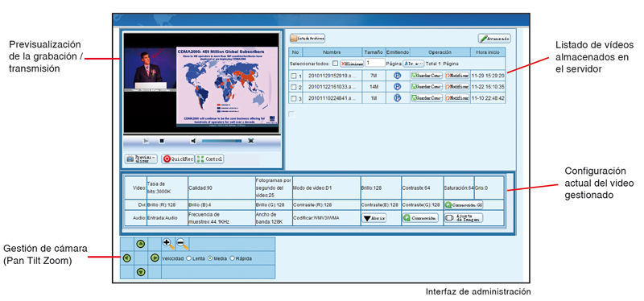Click the Avanzado button with pencil icon
The width and height of the screenshot is (644, 301).
(494, 39)
